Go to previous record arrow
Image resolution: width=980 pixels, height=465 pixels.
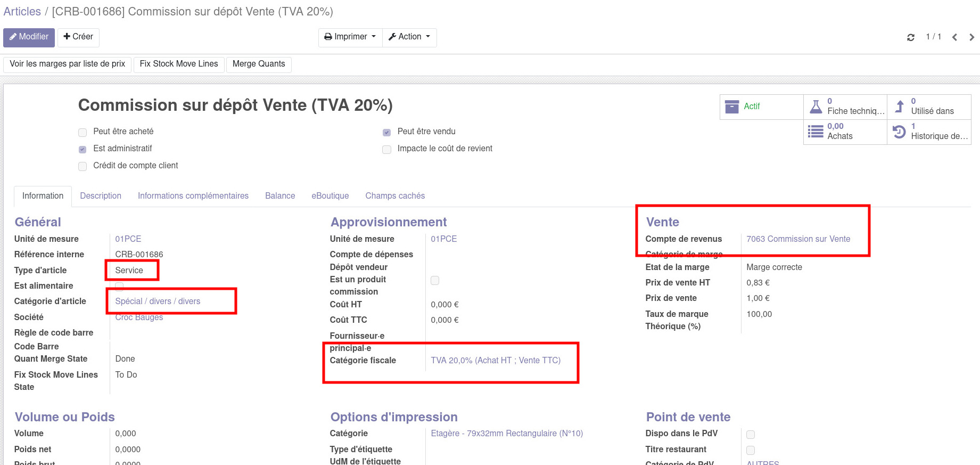click(954, 37)
